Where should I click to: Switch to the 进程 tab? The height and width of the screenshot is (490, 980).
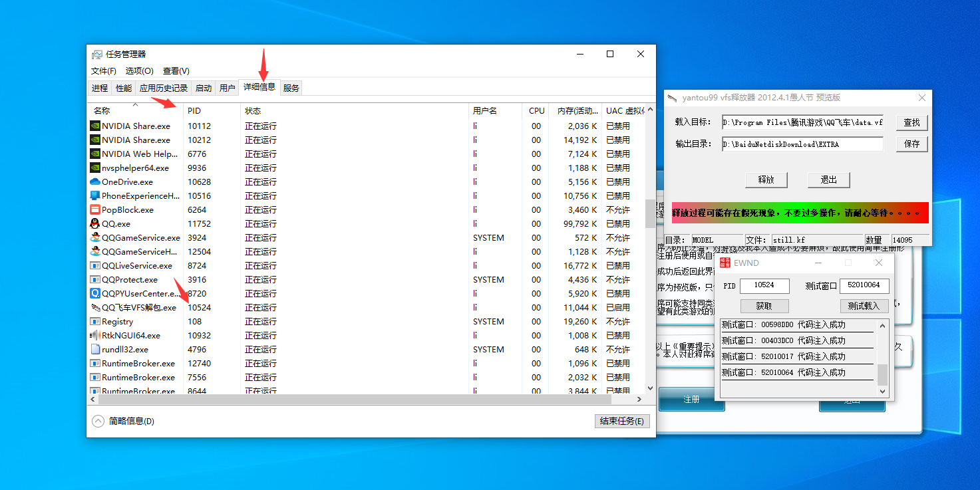click(x=100, y=88)
